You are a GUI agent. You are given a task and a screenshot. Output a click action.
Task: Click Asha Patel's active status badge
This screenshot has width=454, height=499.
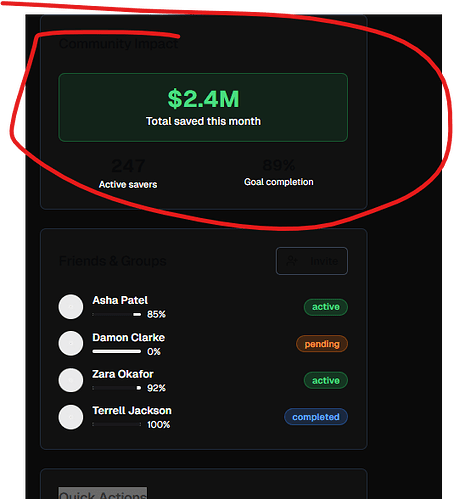[326, 307]
